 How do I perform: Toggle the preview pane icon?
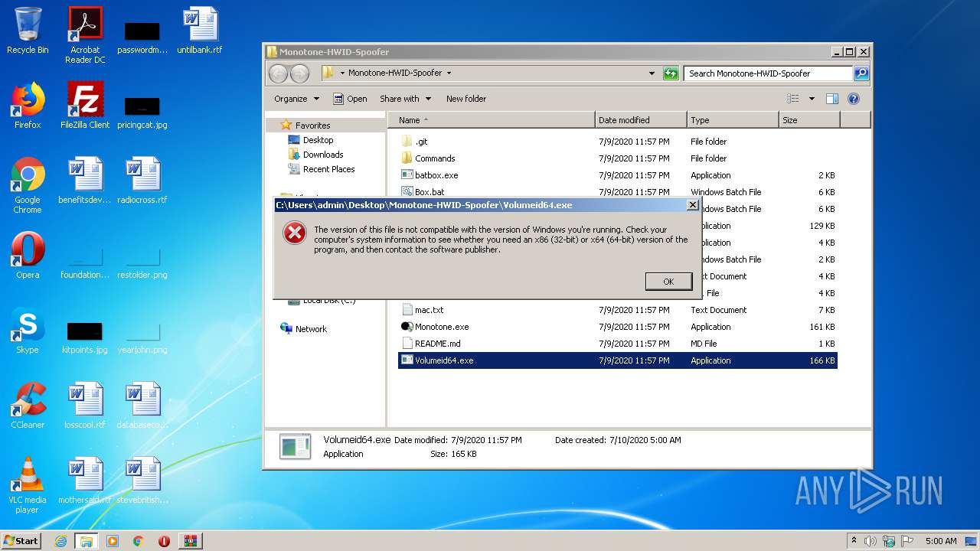coord(832,99)
